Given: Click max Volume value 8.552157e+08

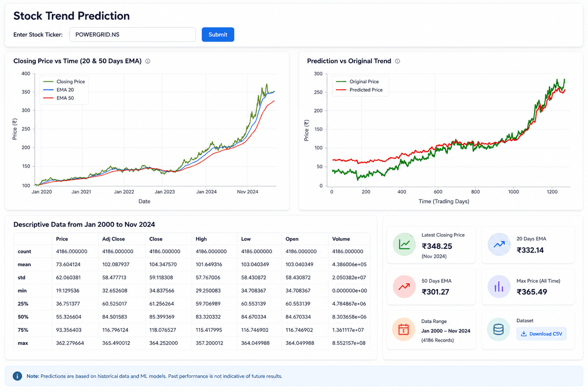Looking at the screenshot, I should [349, 343].
